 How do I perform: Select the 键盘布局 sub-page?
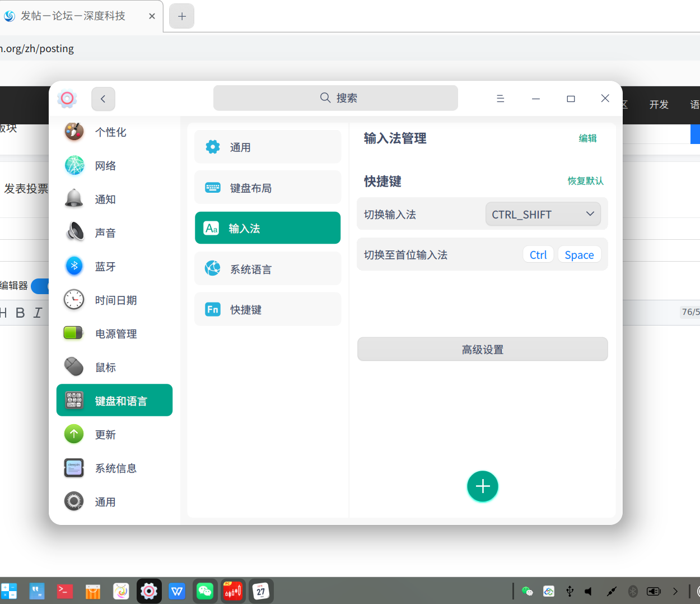point(268,188)
